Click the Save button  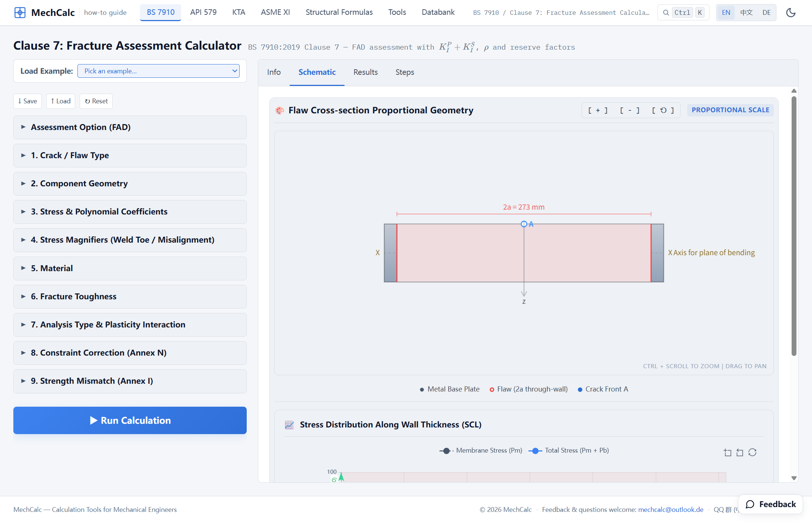click(x=27, y=101)
